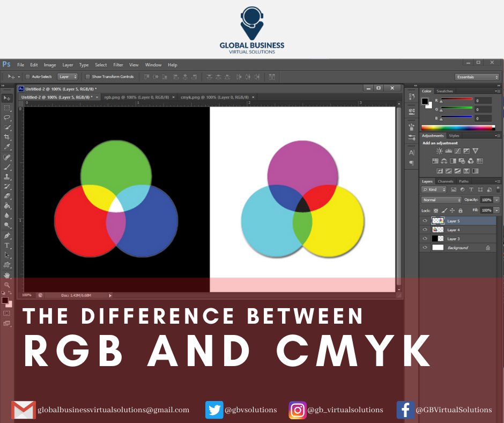The height and width of the screenshot is (423, 504).
Task: Switch to the rgb.png document tab
Action: [x=137, y=97]
